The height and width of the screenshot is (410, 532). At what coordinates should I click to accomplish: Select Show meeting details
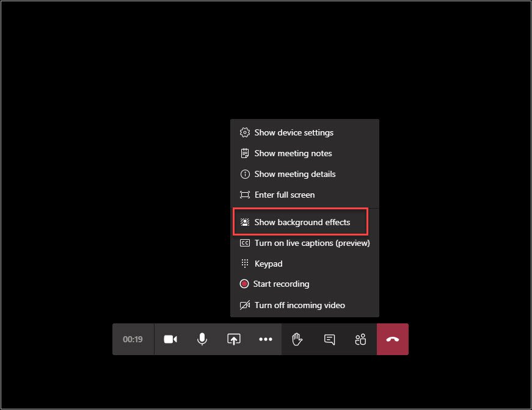[304, 174]
